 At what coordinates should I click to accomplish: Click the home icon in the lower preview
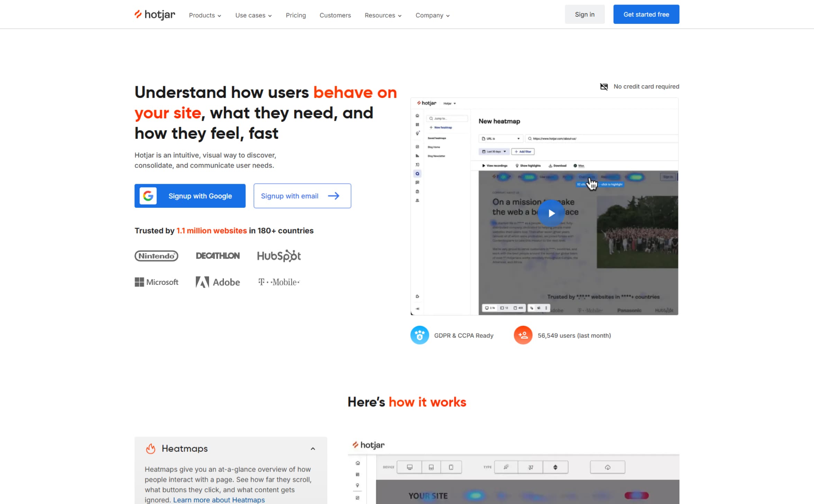358,463
